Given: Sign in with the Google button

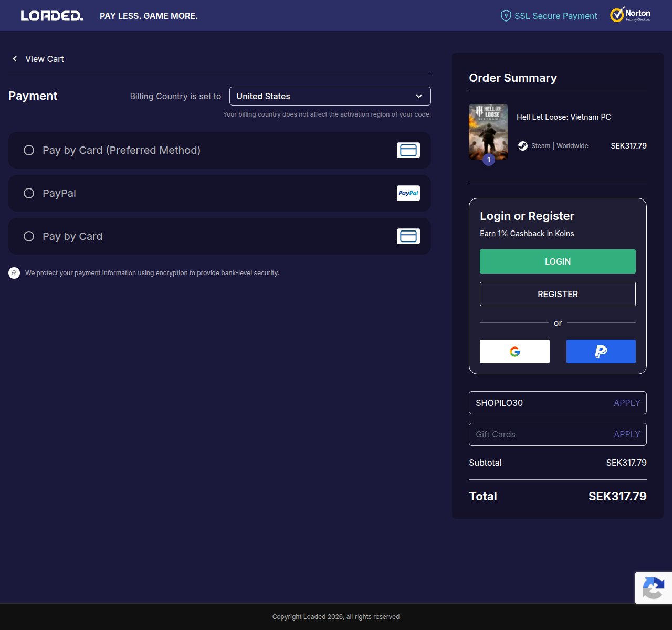Looking at the screenshot, I should point(514,351).
